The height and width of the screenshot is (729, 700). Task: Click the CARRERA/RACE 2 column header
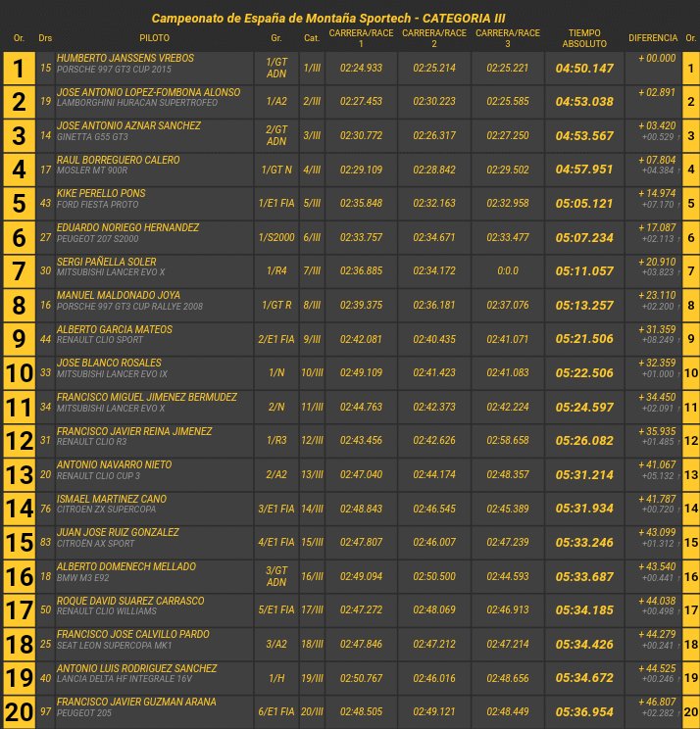coord(434,38)
